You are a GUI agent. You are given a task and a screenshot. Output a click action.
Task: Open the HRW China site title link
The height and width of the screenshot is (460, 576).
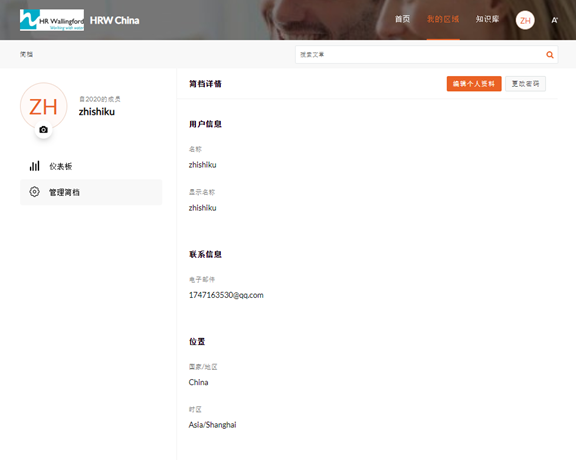tap(115, 20)
